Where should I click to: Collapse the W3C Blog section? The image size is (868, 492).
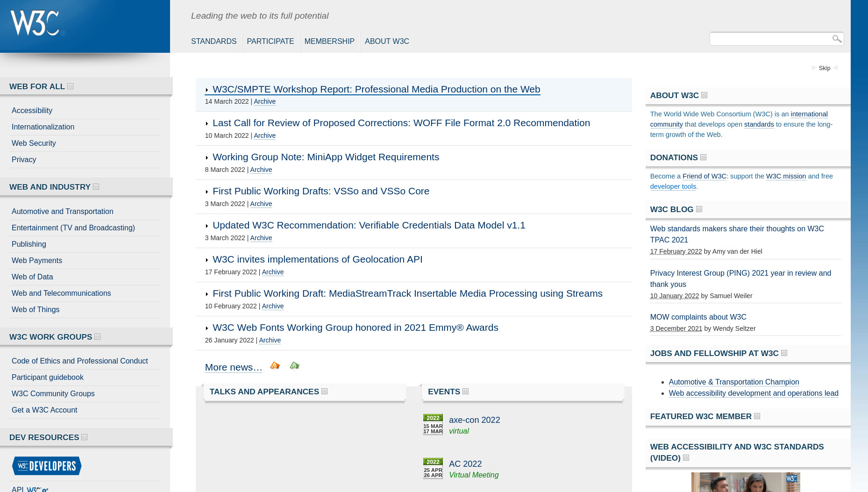tap(699, 209)
